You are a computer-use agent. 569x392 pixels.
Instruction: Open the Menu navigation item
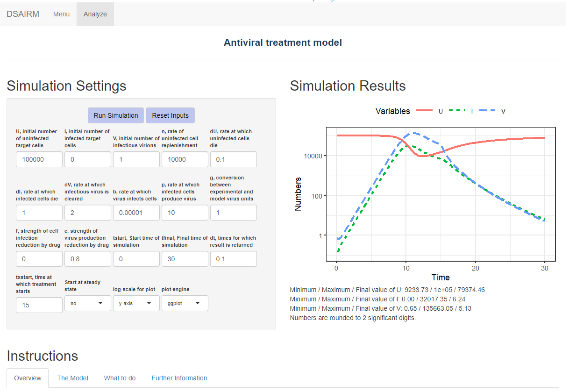(61, 14)
